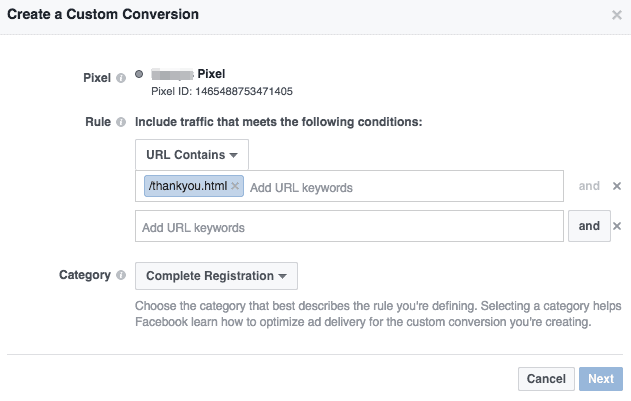Click the Next button
Image resolution: width=631 pixels, height=401 pixels.
[600, 379]
